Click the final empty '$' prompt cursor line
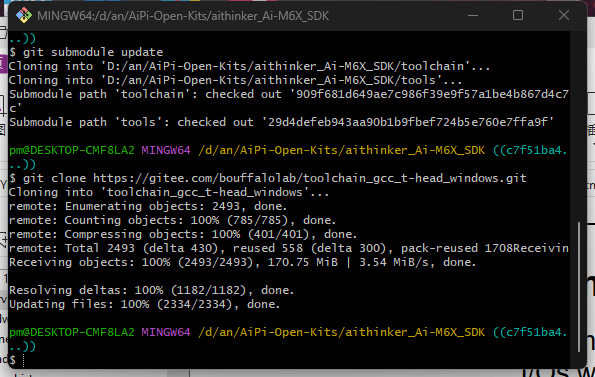 17,360
